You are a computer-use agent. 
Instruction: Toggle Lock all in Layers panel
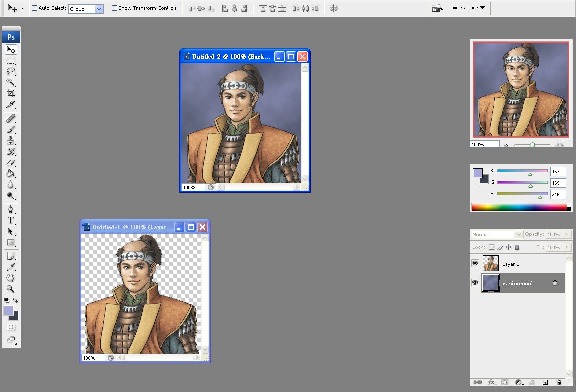click(x=517, y=247)
